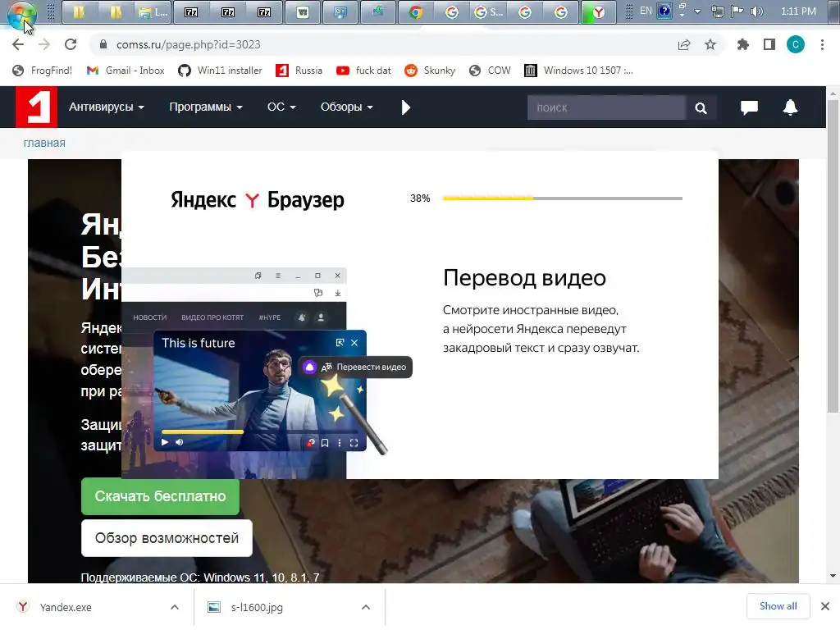Screen dimensions: 840x630
Task: Show hidden tray icons
Action: (697, 11)
